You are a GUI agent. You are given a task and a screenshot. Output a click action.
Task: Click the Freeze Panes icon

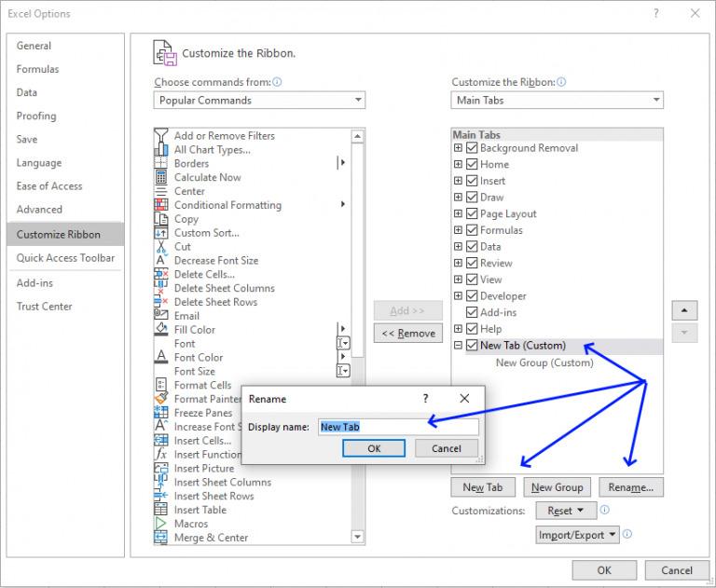[160, 413]
